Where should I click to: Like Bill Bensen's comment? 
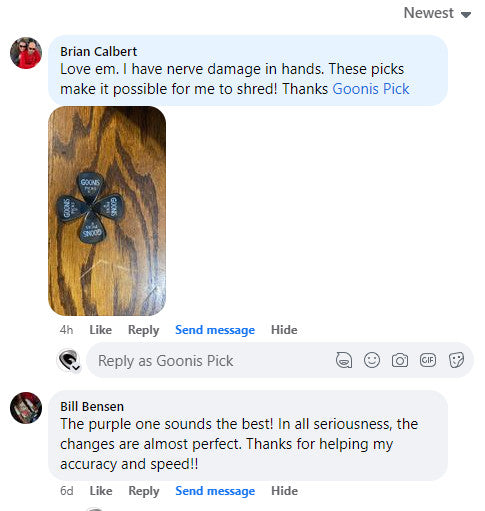tap(101, 491)
